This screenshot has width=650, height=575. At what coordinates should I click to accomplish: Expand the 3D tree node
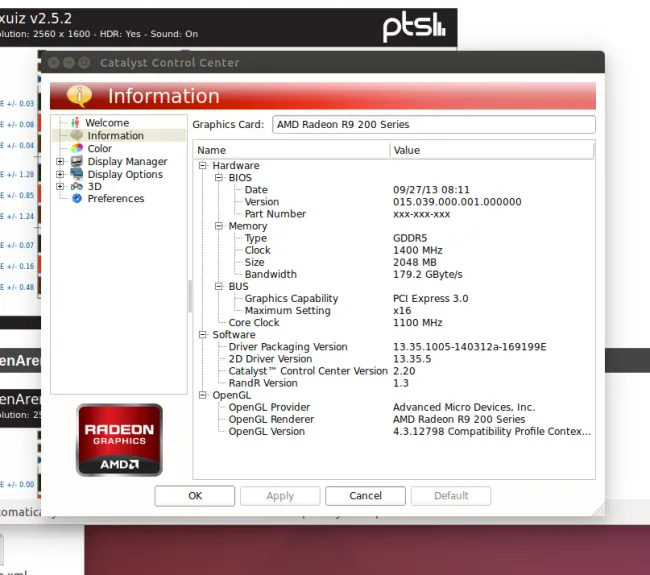coord(61,187)
